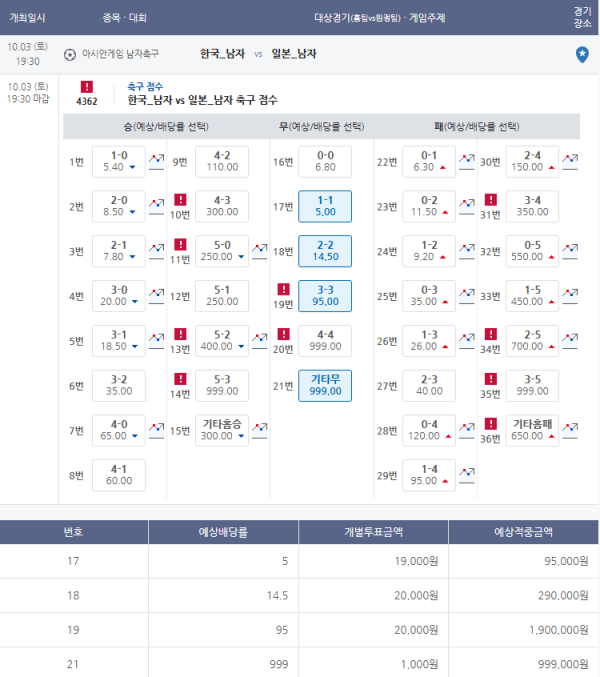Open odds trend chart for 1-0 score
The width and height of the screenshot is (600, 677).
156,162
